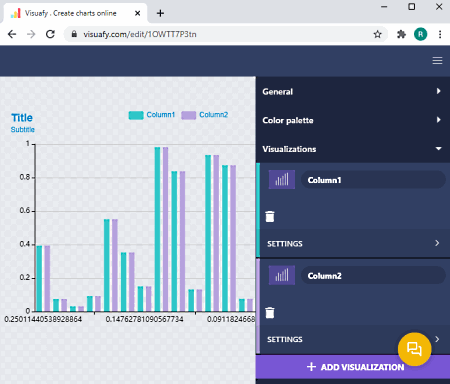The image size is (450, 384).
Task: Go back to the previous page
Action: (x=12, y=34)
